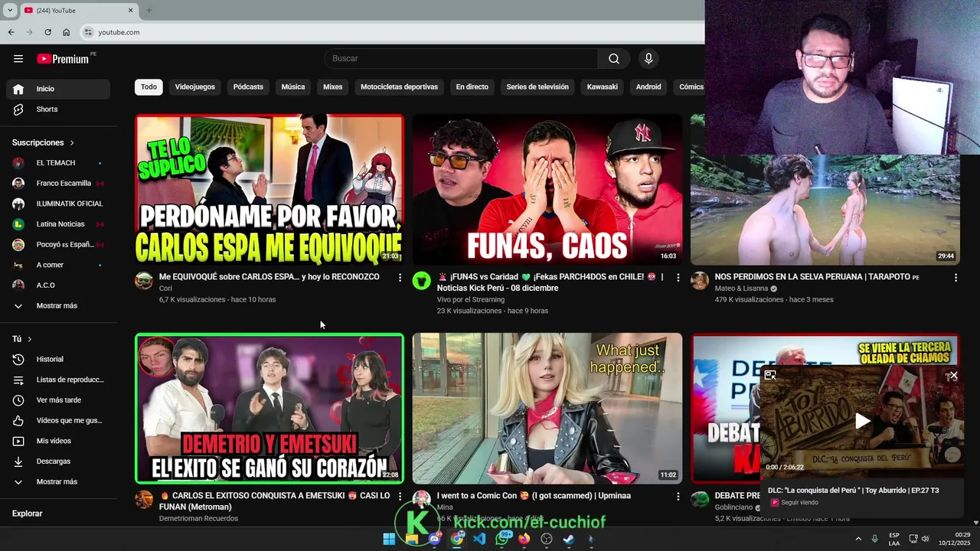Open Listas de reproducción in sidebar

tap(58, 380)
